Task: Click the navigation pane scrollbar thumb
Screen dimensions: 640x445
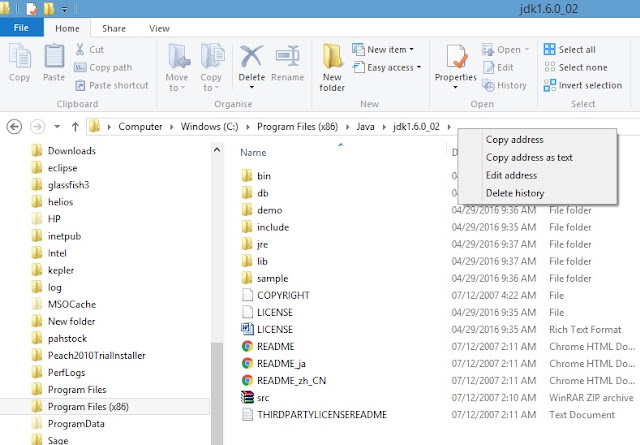Action: pos(217,394)
